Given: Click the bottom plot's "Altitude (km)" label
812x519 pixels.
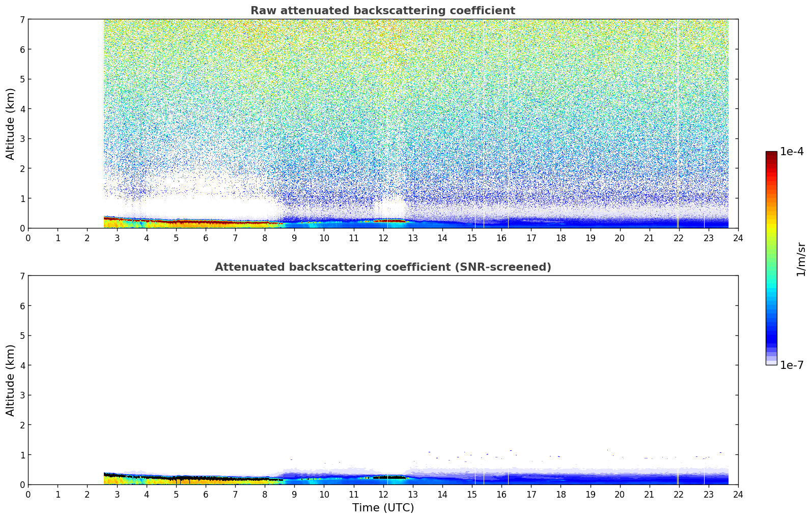Looking at the screenshot, I should click(x=11, y=380).
